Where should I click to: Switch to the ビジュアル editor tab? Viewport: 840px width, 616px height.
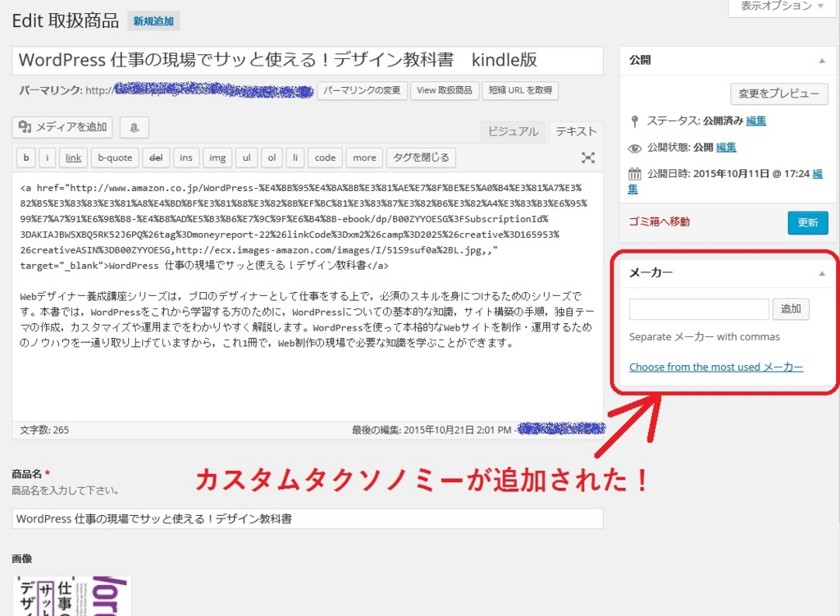(513, 132)
